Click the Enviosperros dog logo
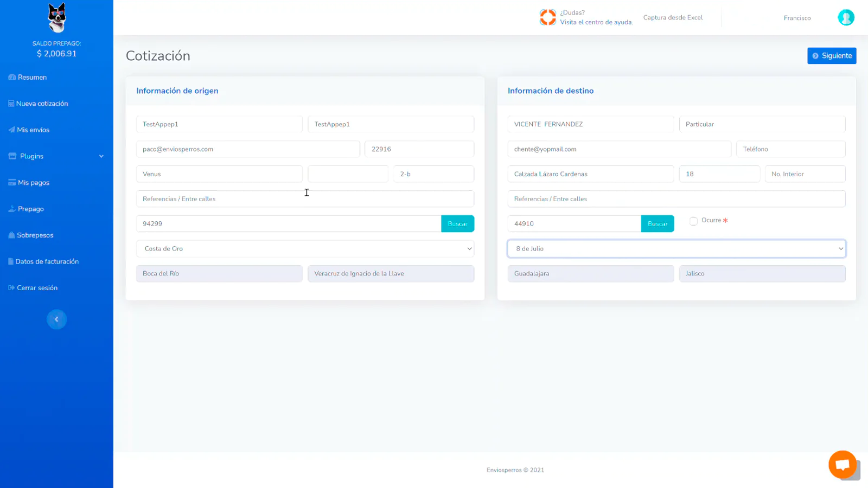 click(x=56, y=18)
